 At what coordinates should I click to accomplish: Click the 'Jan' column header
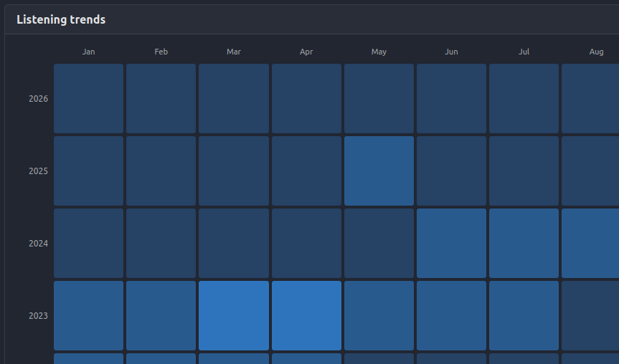pyautogui.click(x=88, y=52)
